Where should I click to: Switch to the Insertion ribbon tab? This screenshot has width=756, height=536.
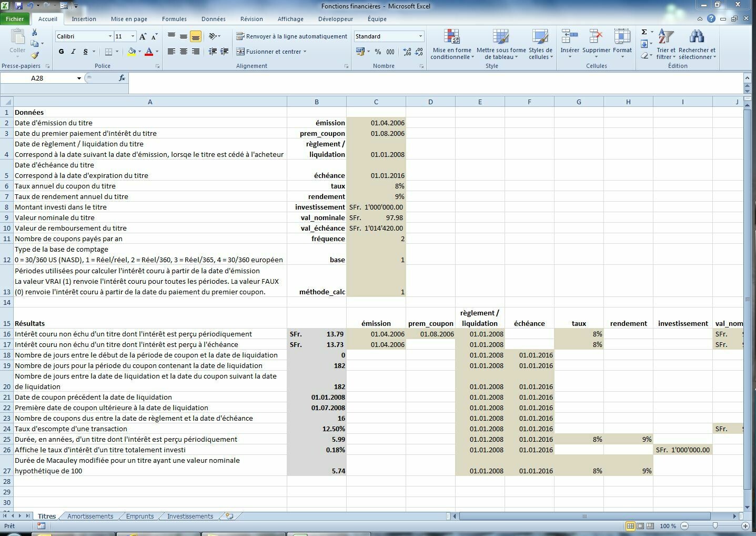(84, 19)
